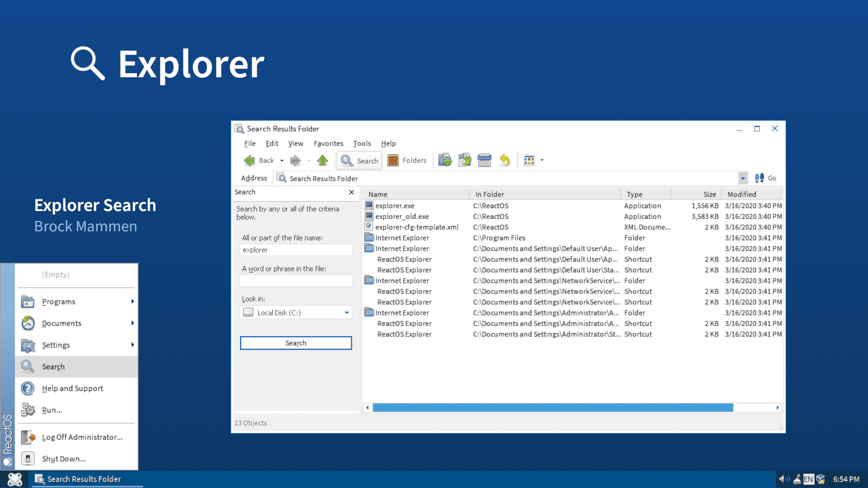Open the Folders pane using toolbar icon
The image size is (868, 488).
click(407, 160)
